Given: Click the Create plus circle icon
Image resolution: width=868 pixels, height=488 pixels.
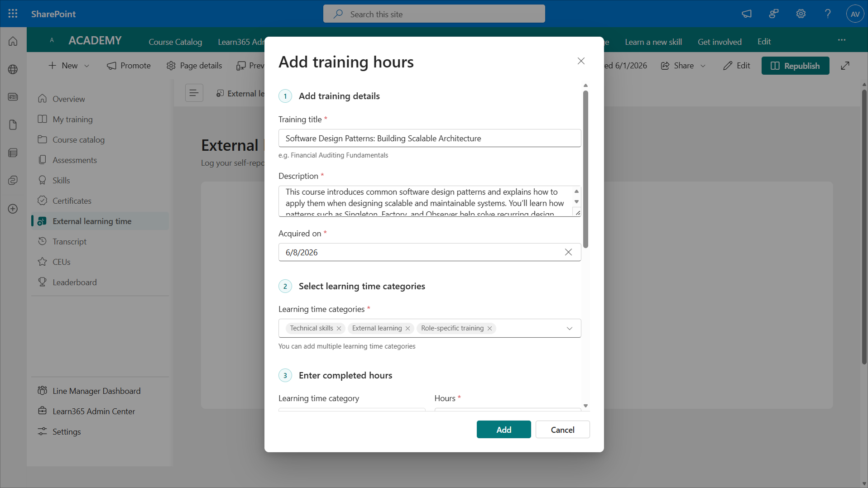Looking at the screenshot, I should pos(13,209).
